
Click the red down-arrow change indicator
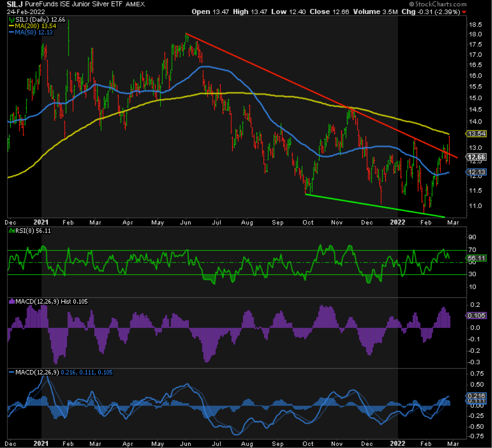click(464, 12)
